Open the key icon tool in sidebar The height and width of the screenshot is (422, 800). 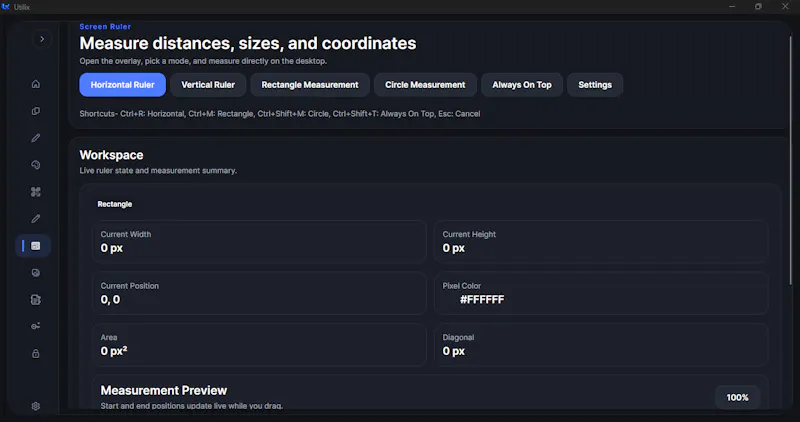[36, 326]
